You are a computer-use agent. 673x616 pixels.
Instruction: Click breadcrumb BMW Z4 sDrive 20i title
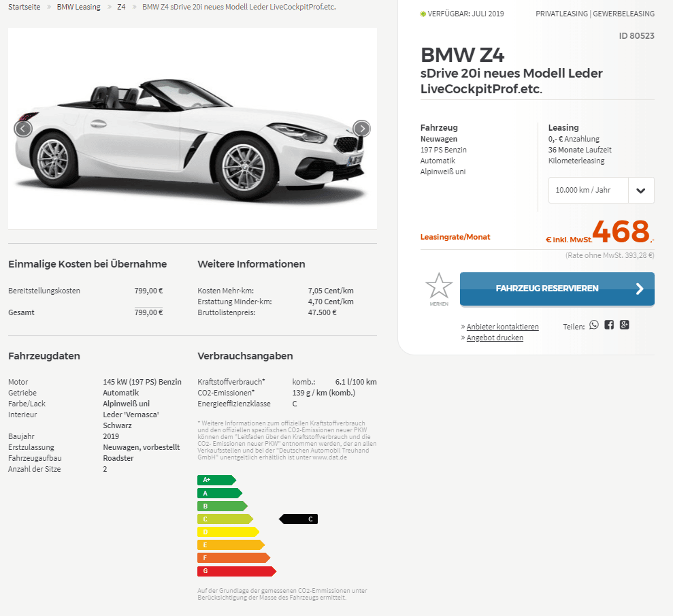[x=239, y=7]
